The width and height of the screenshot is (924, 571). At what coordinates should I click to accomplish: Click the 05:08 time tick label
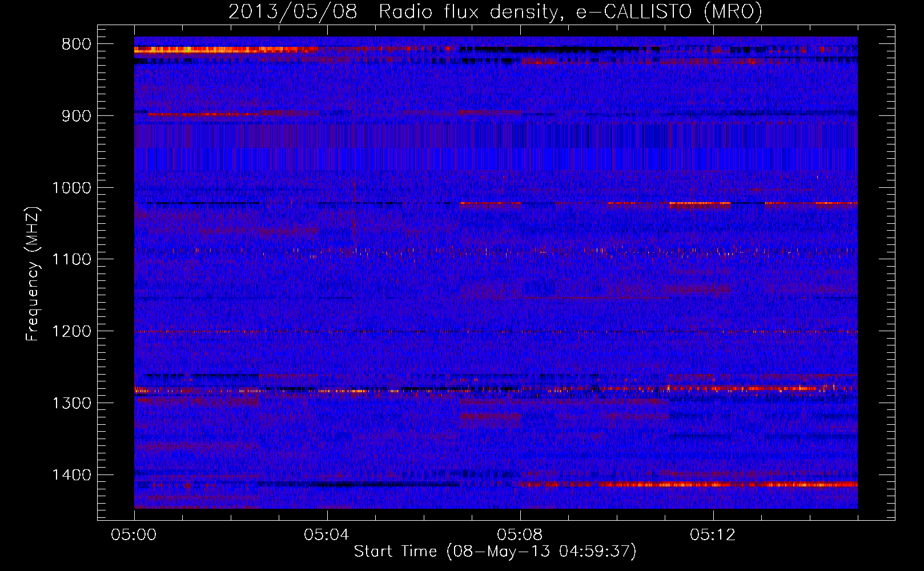tap(520, 535)
